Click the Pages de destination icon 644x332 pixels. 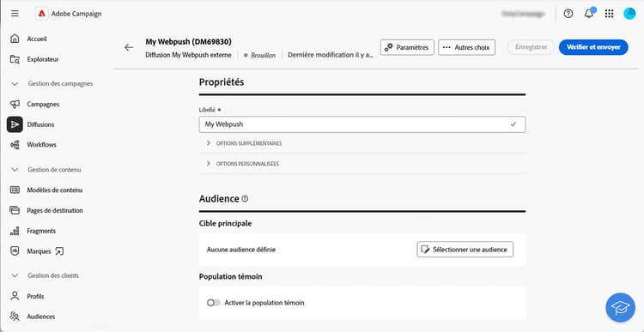pos(15,210)
